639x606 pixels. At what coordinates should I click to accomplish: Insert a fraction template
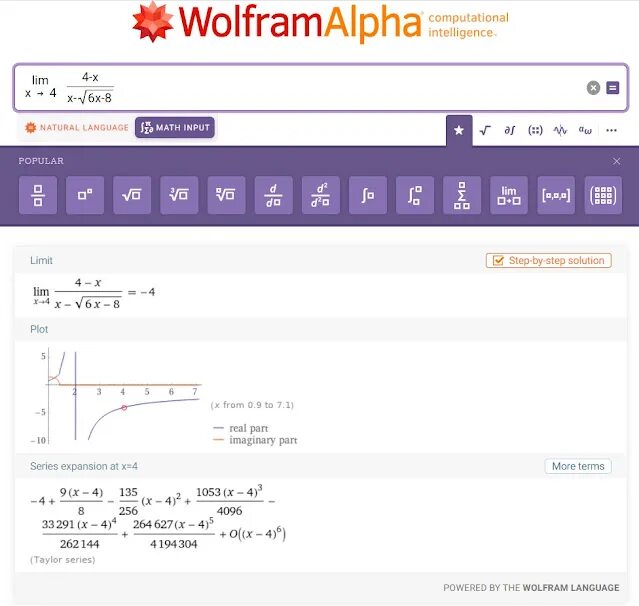[38, 195]
